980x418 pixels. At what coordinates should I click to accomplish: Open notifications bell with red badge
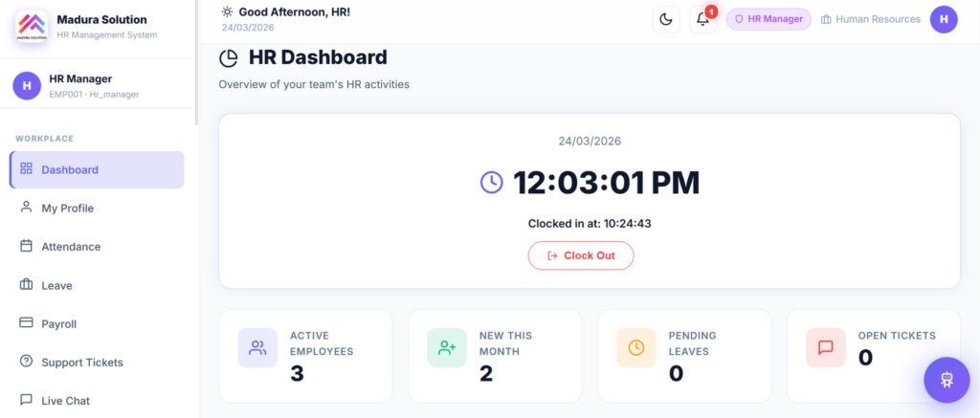point(702,19)
